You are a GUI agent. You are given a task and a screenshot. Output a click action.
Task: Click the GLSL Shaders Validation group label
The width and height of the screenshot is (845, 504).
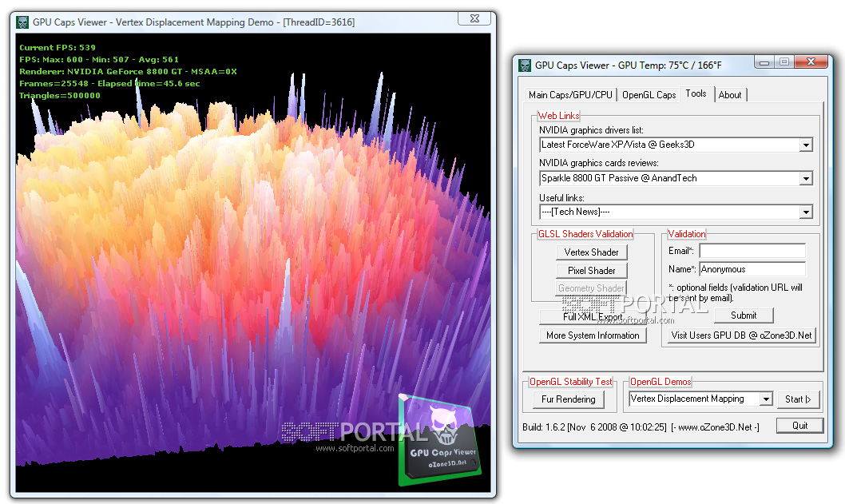coord(585,234)
